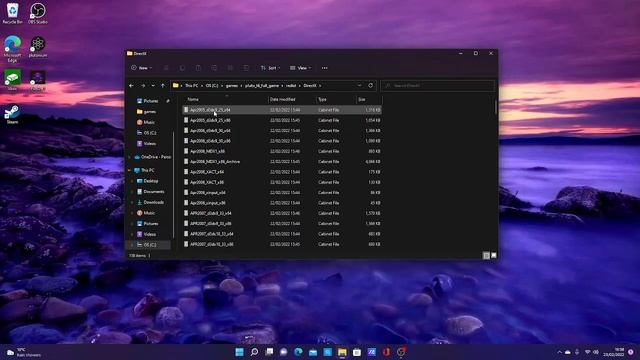Click the Paste toolbar icon
This screenshot has width=640, height=360.
(198, 68)
